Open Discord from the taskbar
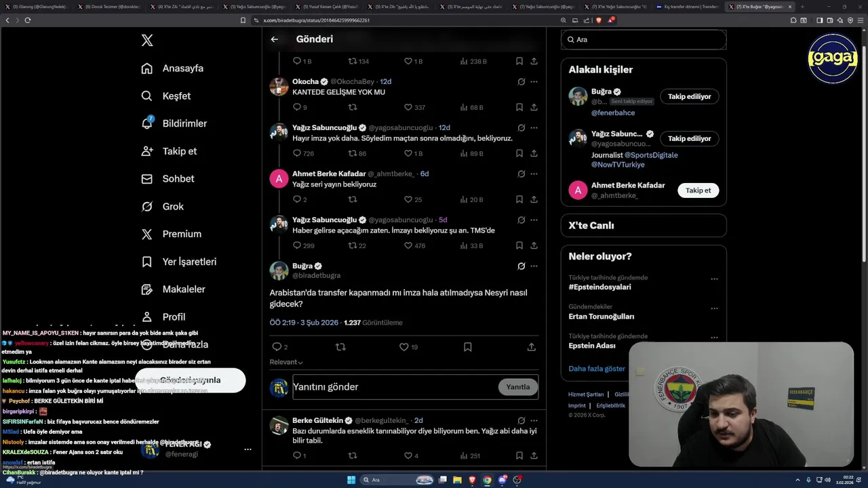This screenshot has width=868, height=488. click(502, 480)
